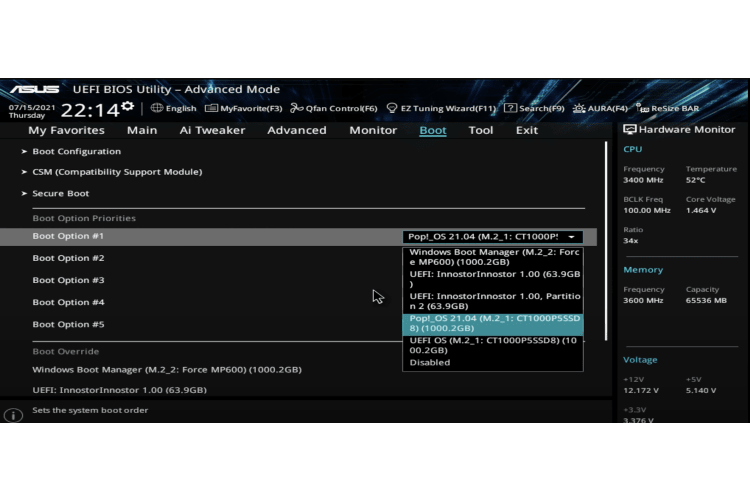Click the 07/15/2021 date
Viewport: 750px width, 500px height.
(32, 107)
